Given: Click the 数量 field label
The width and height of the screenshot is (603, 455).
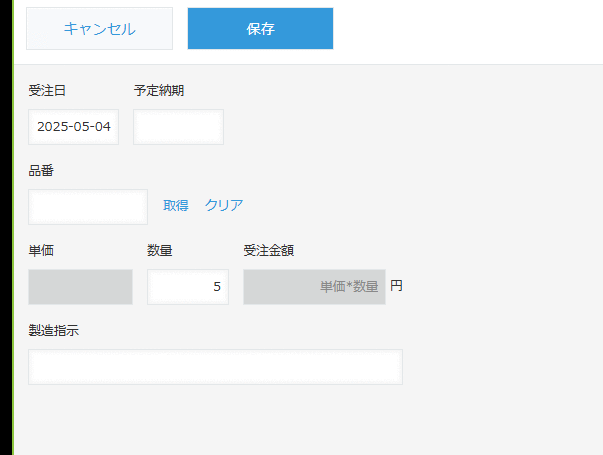Looking at the screenshot, I should pyautogui.click(x=160, y=251).
